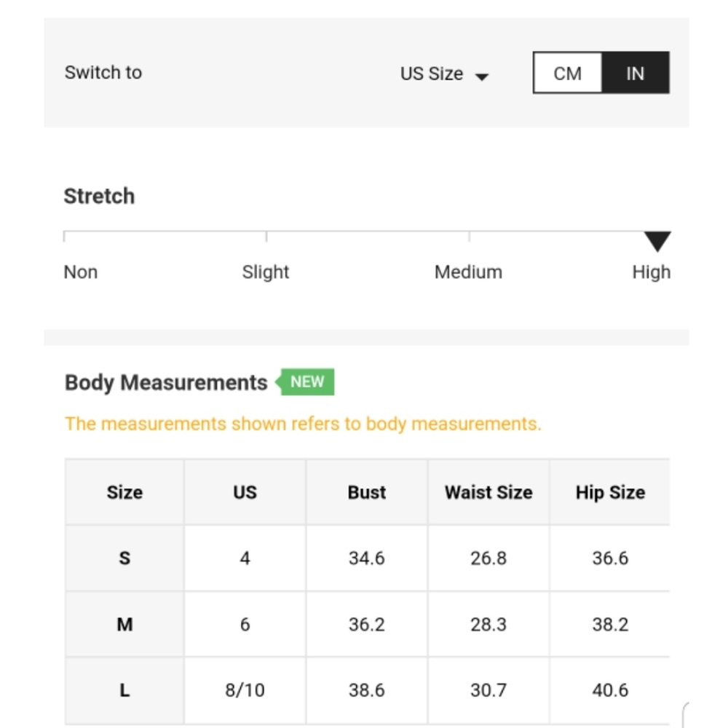
Task: Click the Non stretch label
Action: [81, 272]
